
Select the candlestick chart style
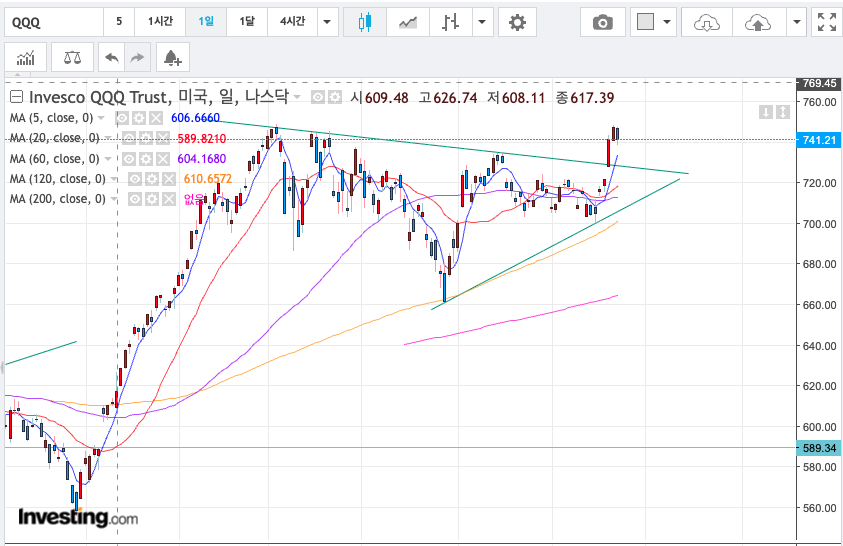tap(365, 22)
